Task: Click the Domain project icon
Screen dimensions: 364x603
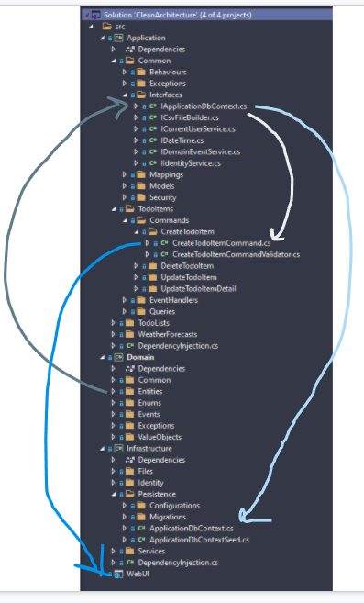Action: click(x=118, y=357)
